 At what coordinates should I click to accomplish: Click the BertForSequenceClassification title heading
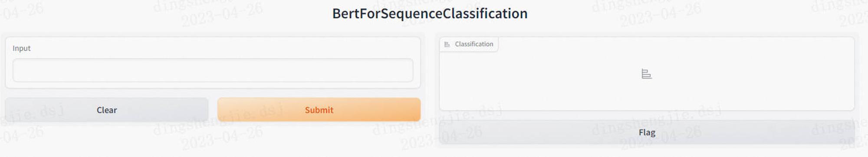[430, 13]
